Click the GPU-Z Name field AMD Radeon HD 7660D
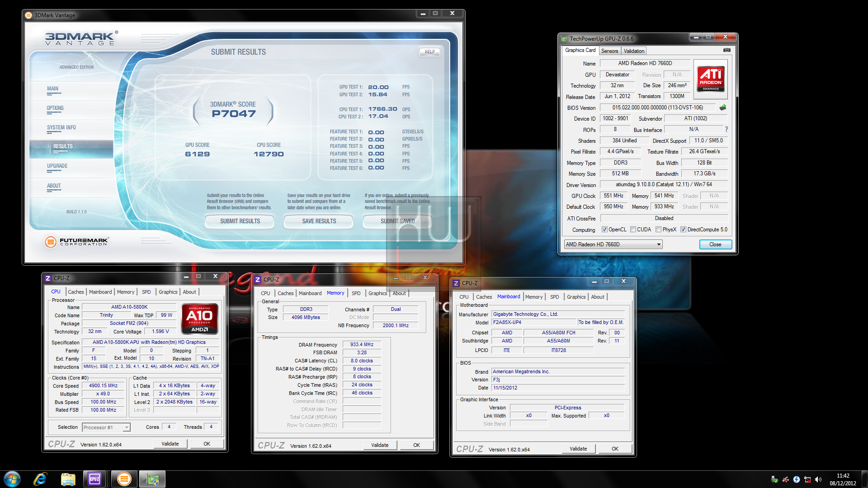This screenshot has height=488, width=868. [645, 63]
